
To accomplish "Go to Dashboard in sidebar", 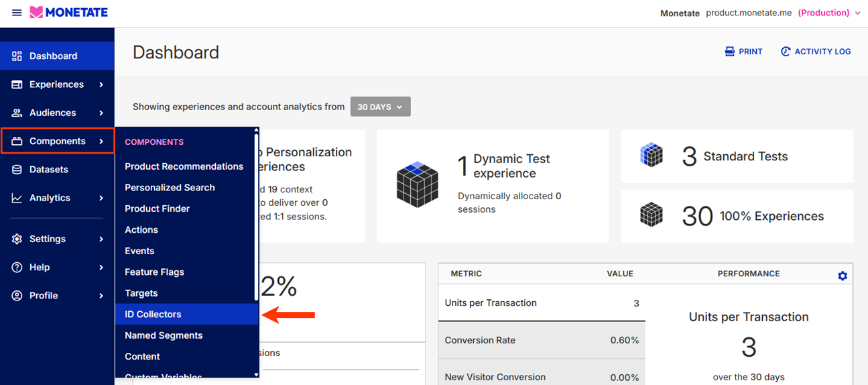I will [57, 56].
